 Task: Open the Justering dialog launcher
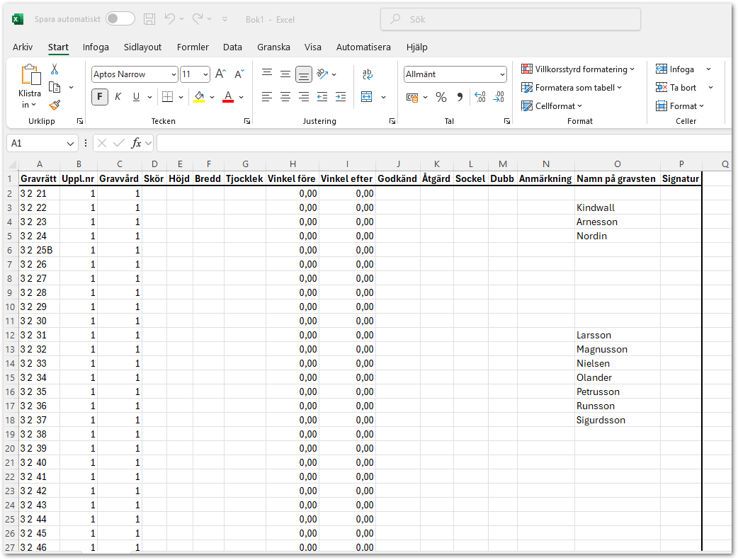pyautogui.click(x=392, y=121)
